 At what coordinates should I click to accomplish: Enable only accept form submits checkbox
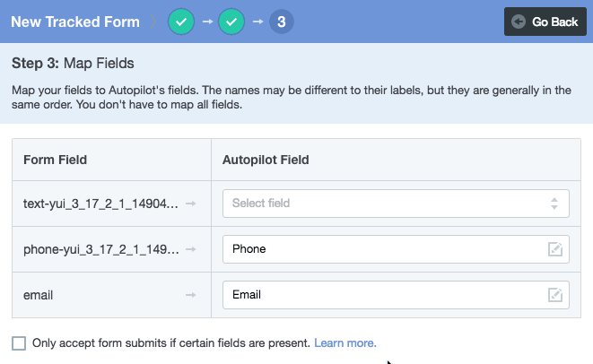tap(19, 343)
